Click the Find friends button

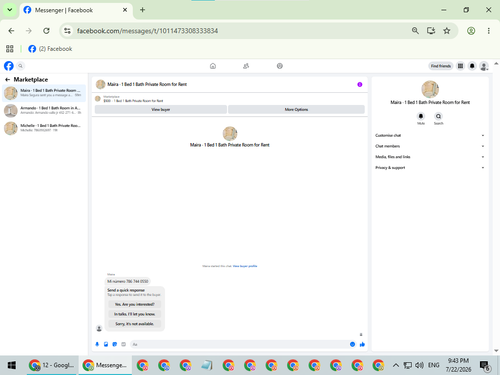(441, 66)
